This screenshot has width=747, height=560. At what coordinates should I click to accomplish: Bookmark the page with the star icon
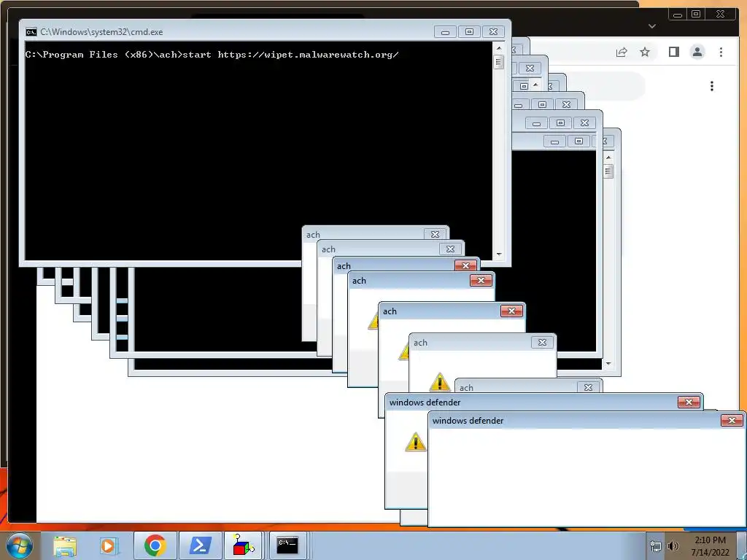point(645,52)
